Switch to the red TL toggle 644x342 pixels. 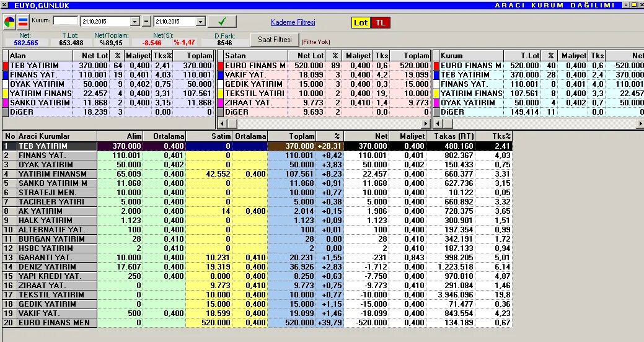pyautogui.click(x=381, y=22)
